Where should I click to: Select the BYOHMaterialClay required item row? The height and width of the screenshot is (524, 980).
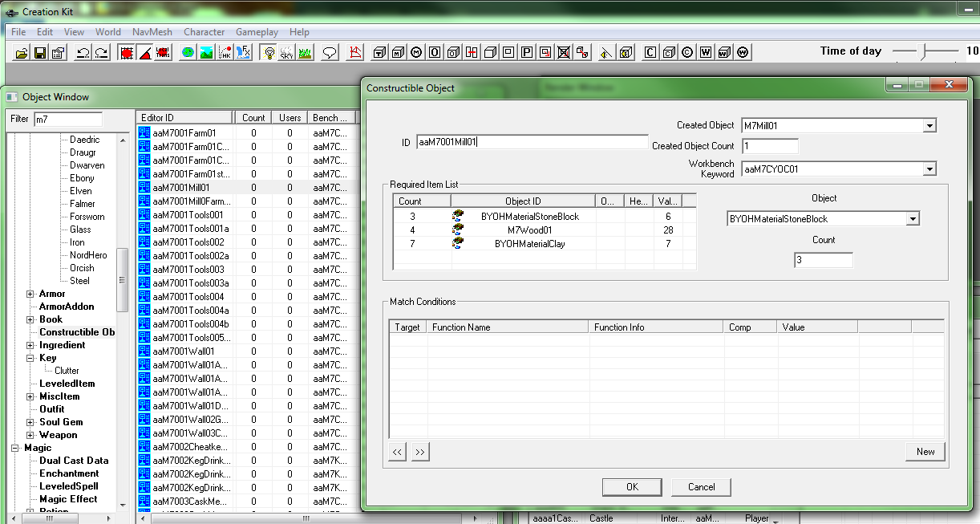(545, 244)
